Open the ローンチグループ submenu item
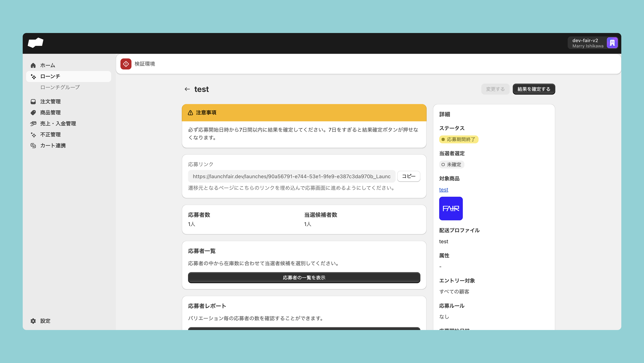Viewport: 644px width, 363px height. [x=60, y=87]
